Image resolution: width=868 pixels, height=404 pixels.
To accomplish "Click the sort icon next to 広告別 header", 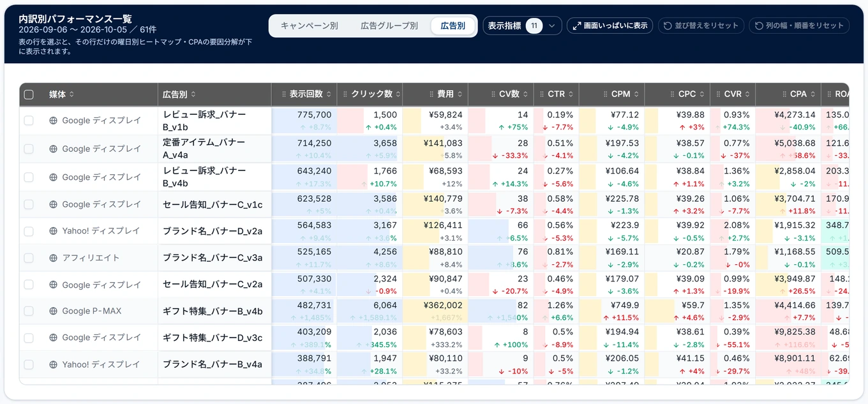I will 193,94.
